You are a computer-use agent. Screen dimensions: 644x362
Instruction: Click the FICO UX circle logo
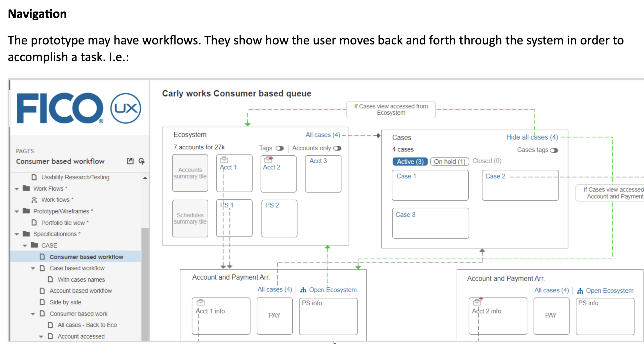coord(126,108)
